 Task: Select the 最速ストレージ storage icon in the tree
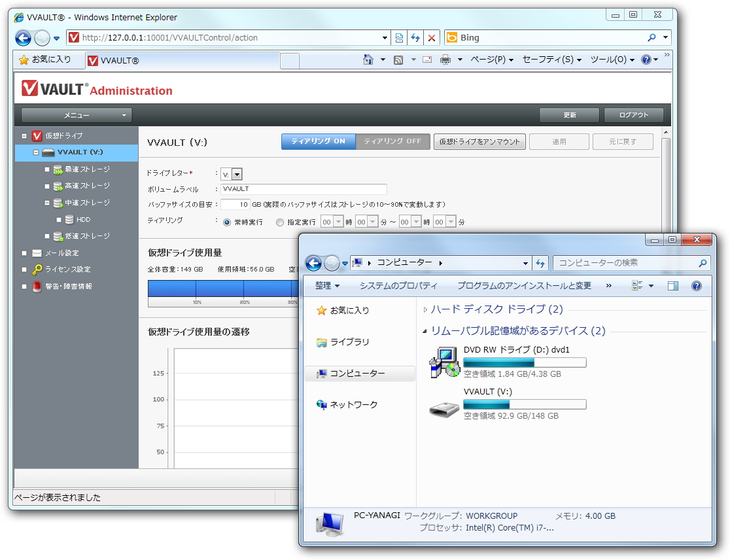pyautogui.click(x=60, y=169)
